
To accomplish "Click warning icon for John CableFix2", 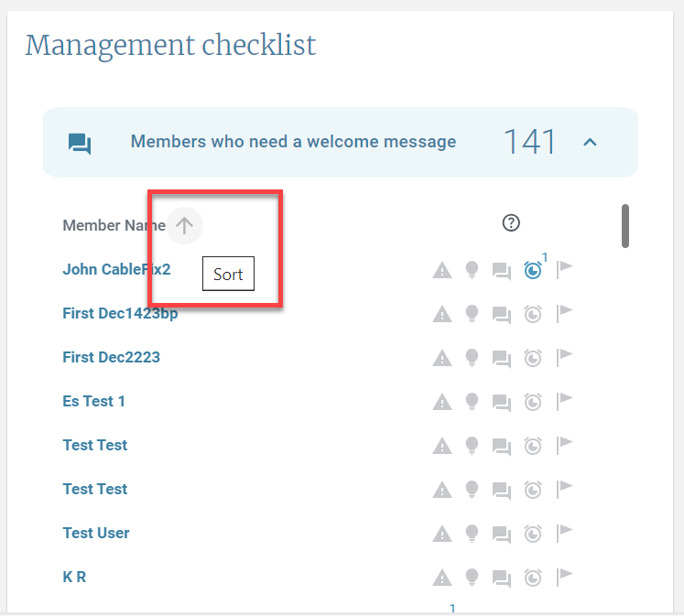I will click(x=442, y=270).
